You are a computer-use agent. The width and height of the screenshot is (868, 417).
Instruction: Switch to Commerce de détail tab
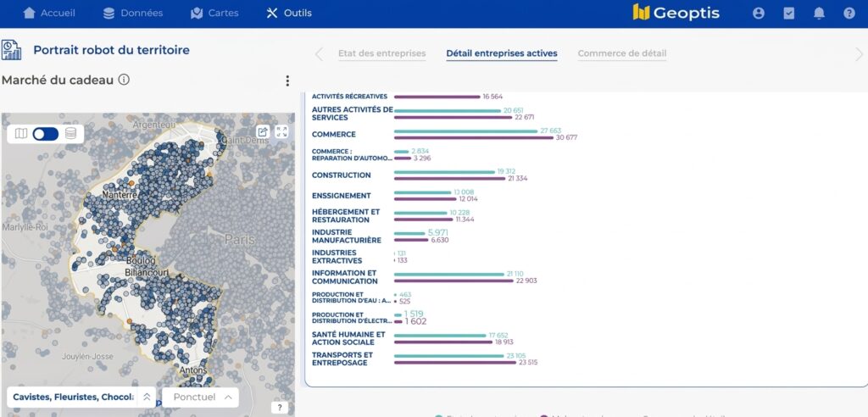622,53
